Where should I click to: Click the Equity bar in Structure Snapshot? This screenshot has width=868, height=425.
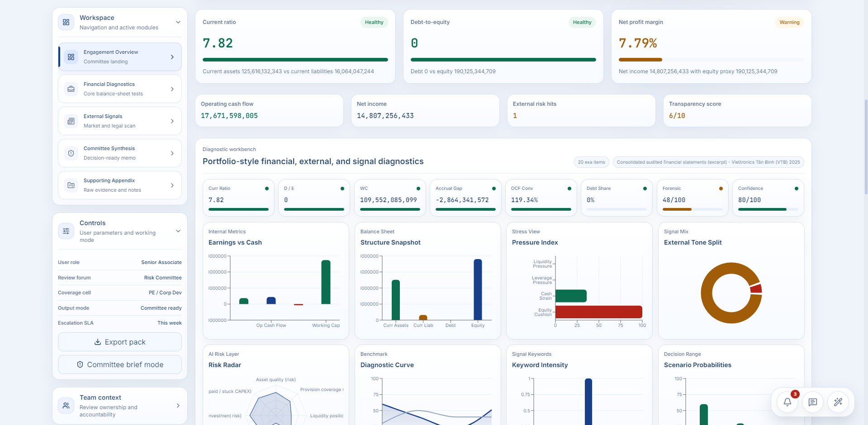pyautogui.click(x=478, y=289)
